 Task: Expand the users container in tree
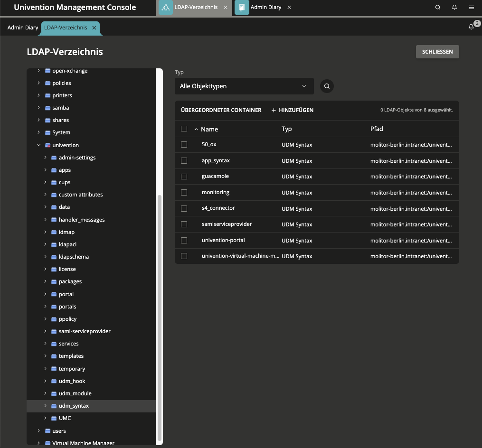tap(39, 431)
